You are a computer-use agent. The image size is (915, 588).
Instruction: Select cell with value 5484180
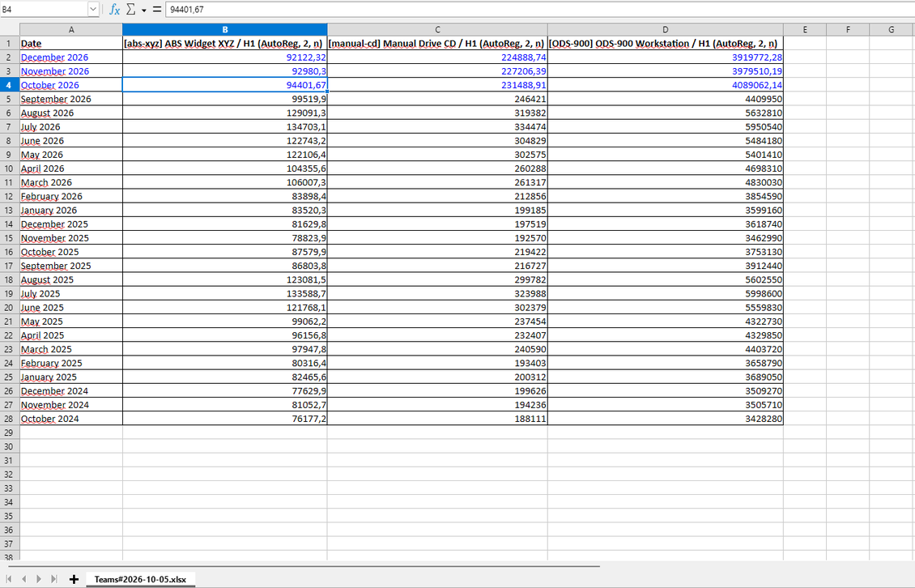pyautogui.click(x=666, y=141)
